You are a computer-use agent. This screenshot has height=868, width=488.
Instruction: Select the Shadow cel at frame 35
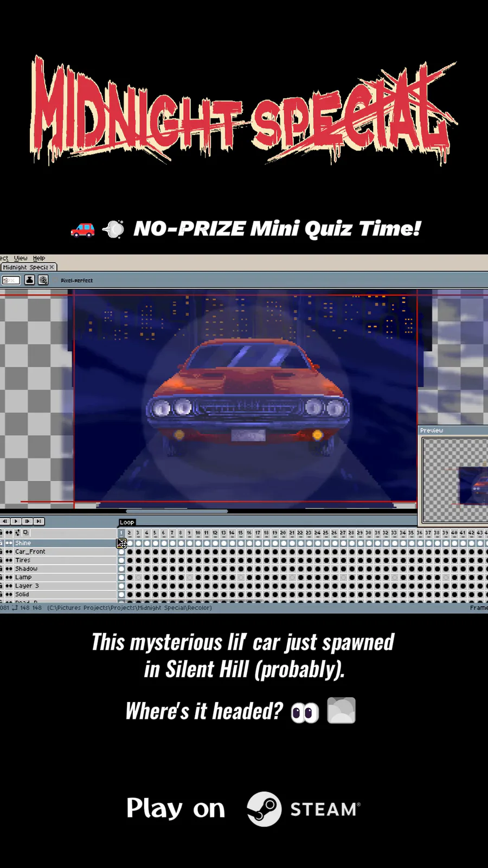[411, 569]
